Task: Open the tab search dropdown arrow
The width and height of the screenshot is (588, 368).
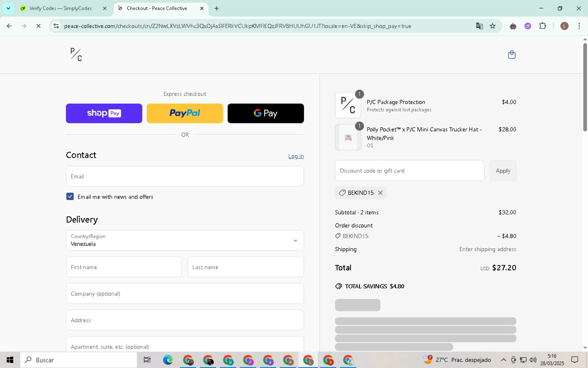Action: pyautogui.click(x=8, y=8)
